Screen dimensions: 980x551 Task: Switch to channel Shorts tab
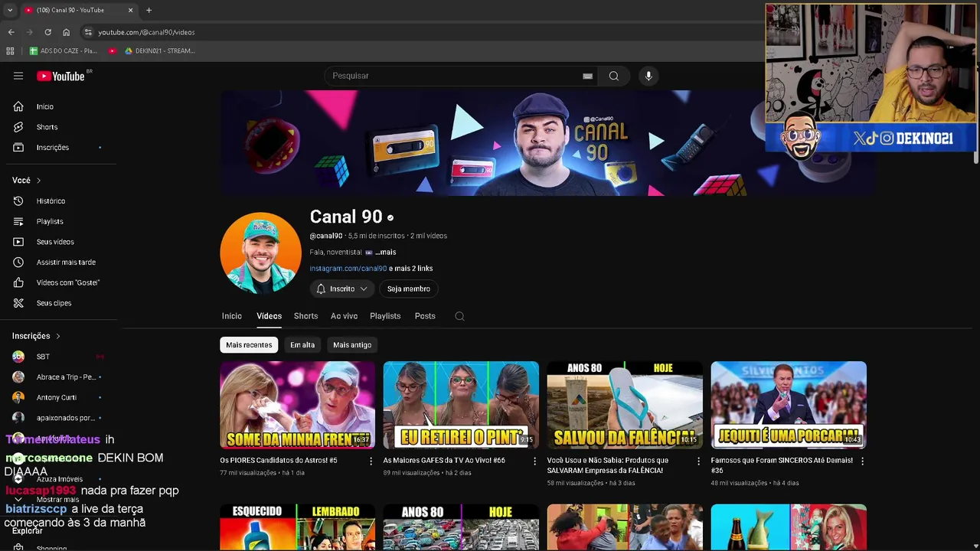pyautogui.click(x=305, y=316)
